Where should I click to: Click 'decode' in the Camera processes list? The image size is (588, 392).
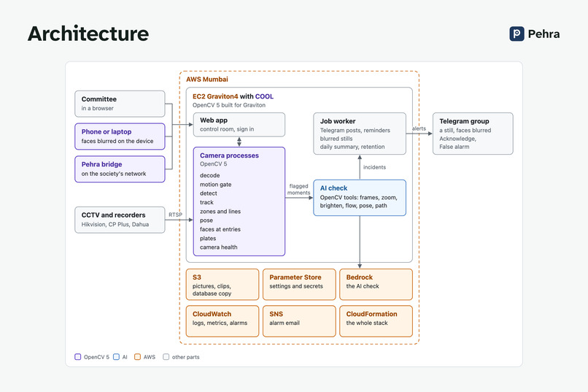(209, 175)
